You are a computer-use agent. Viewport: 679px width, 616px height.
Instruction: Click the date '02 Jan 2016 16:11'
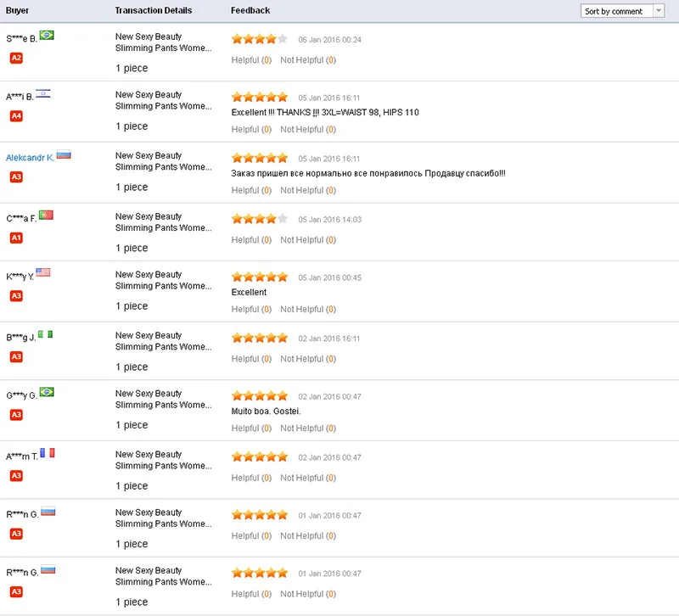[328, 339]
